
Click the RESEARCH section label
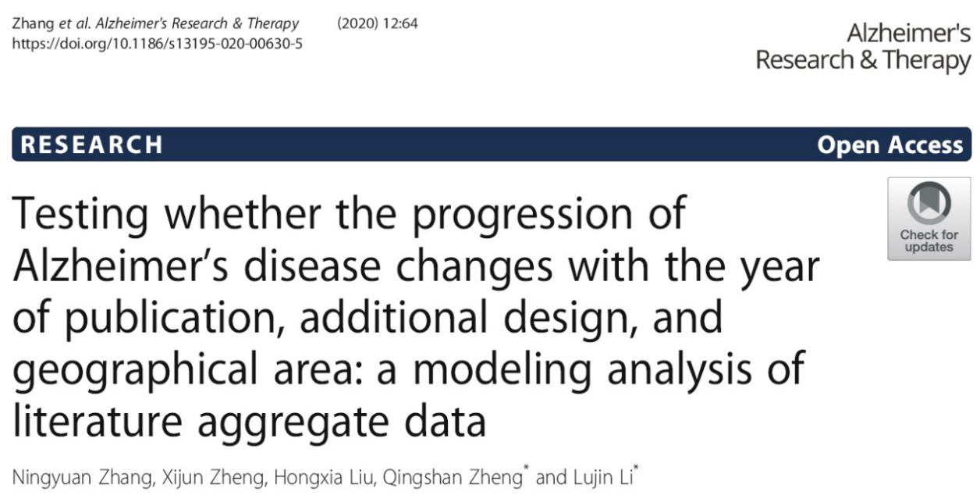[92, 145]
